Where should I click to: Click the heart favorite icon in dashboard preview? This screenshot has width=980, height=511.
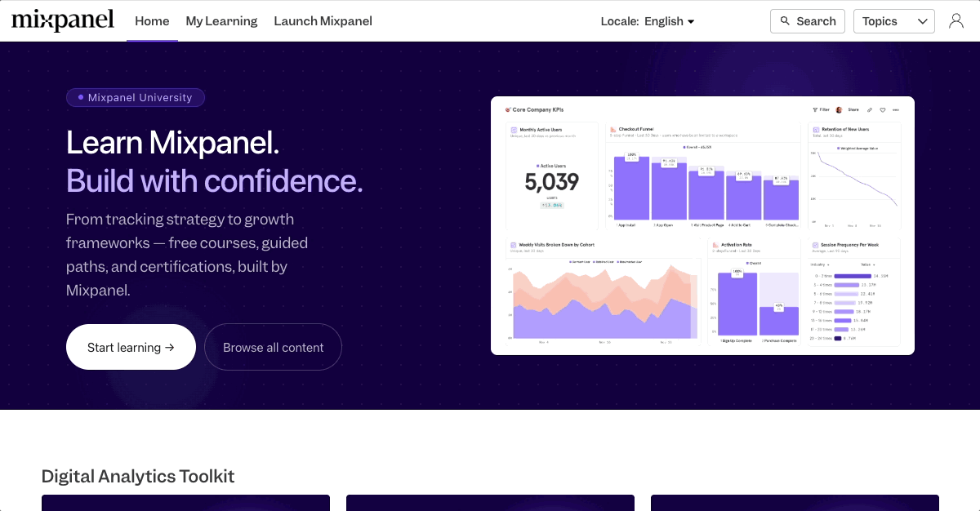coord(883,109)
